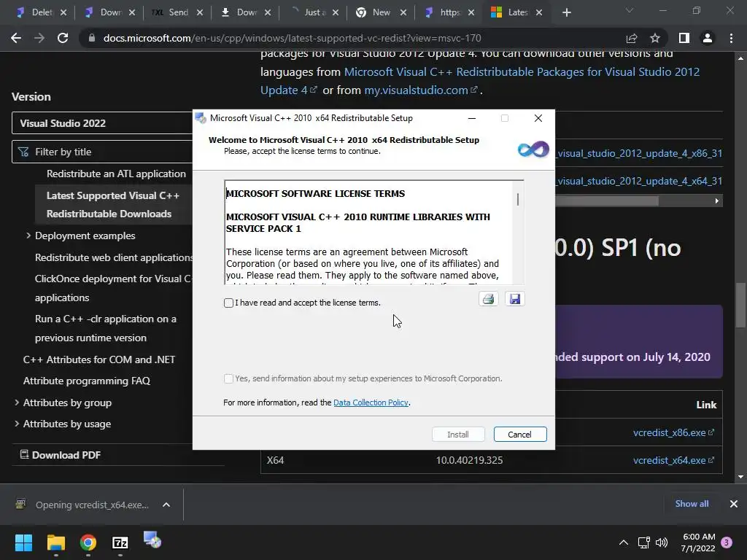Open 'Redistribute an ATL application' sidebar item
Screen dimensions: 747x560
click(116, 174)
